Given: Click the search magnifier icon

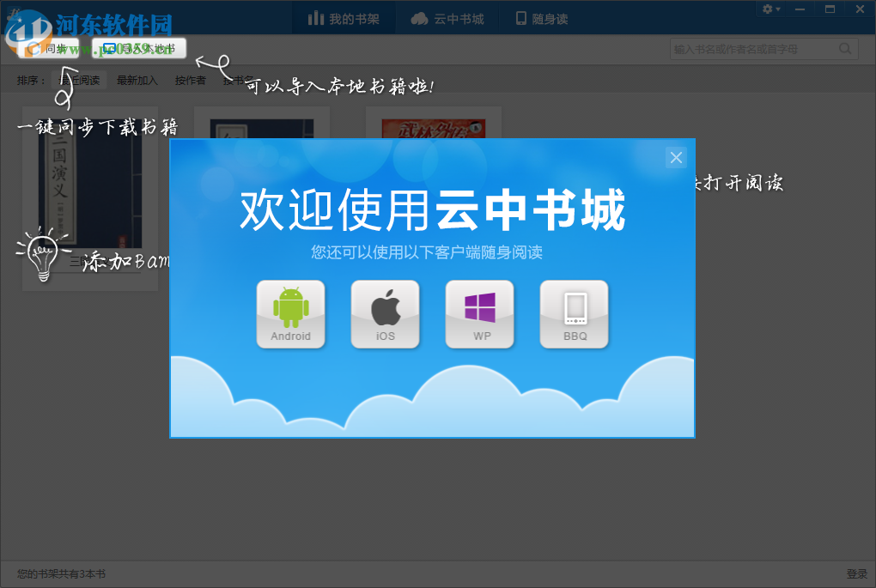Looking at the screenshot, I should point(845,49).
